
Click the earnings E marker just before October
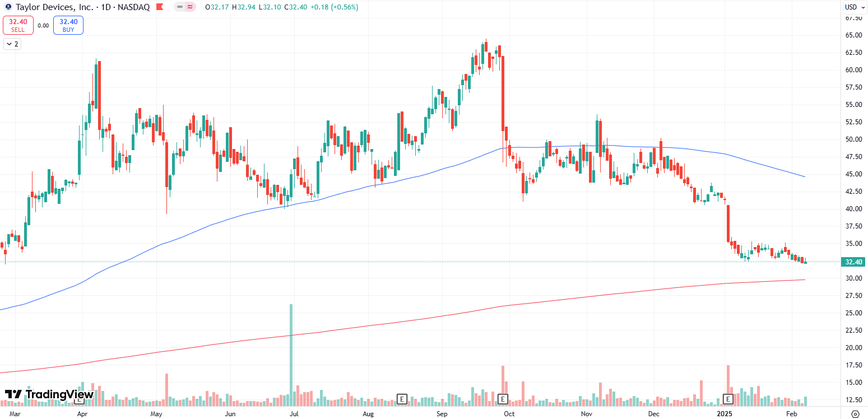tap(503, 399)
